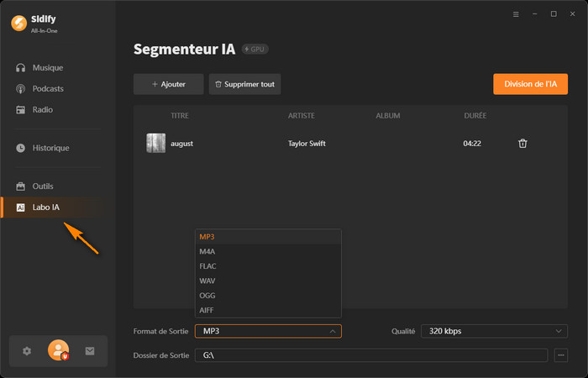
Task: Collapse the Format de Sortie dropdown
Action: [268, 331]
